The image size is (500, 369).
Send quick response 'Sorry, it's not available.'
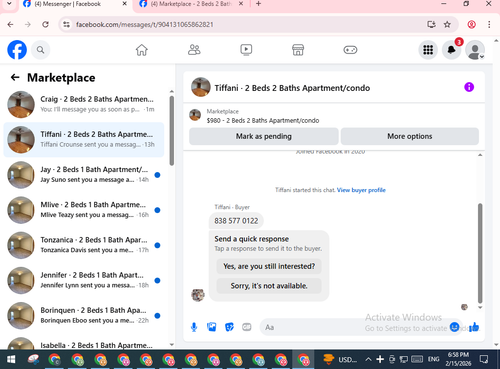click(269, 286)
